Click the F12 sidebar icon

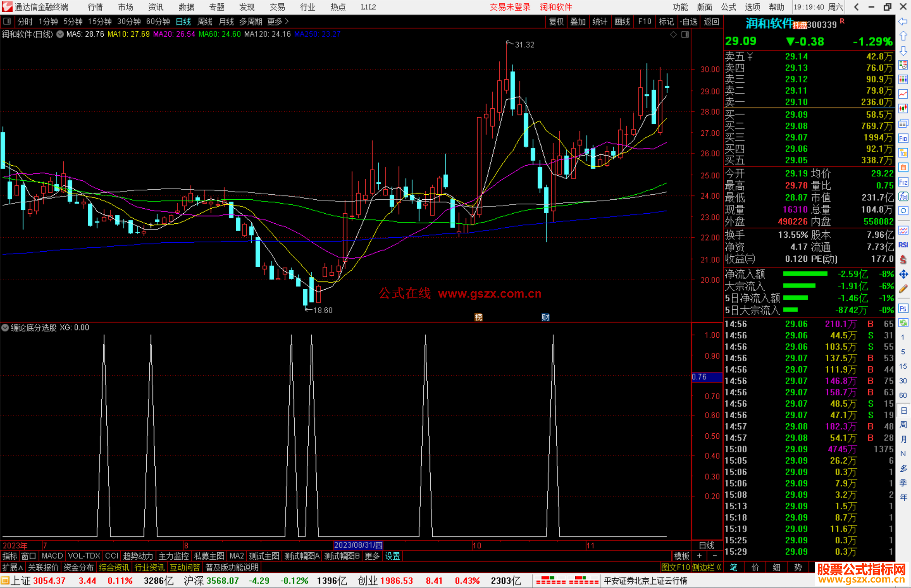[903, 182]
